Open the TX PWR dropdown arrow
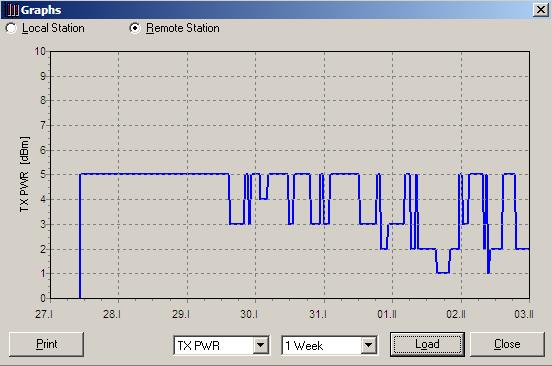The image size is (552, 366). (261, 345)
